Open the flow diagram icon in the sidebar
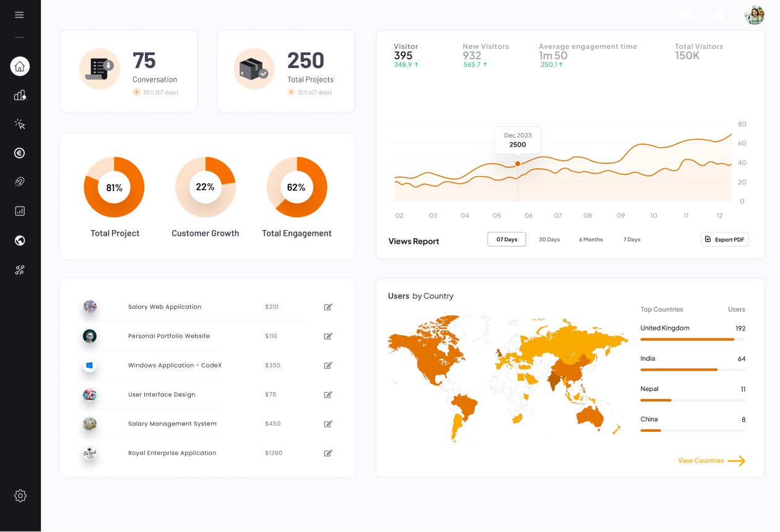780x532 pixels. tap(20, 270)
